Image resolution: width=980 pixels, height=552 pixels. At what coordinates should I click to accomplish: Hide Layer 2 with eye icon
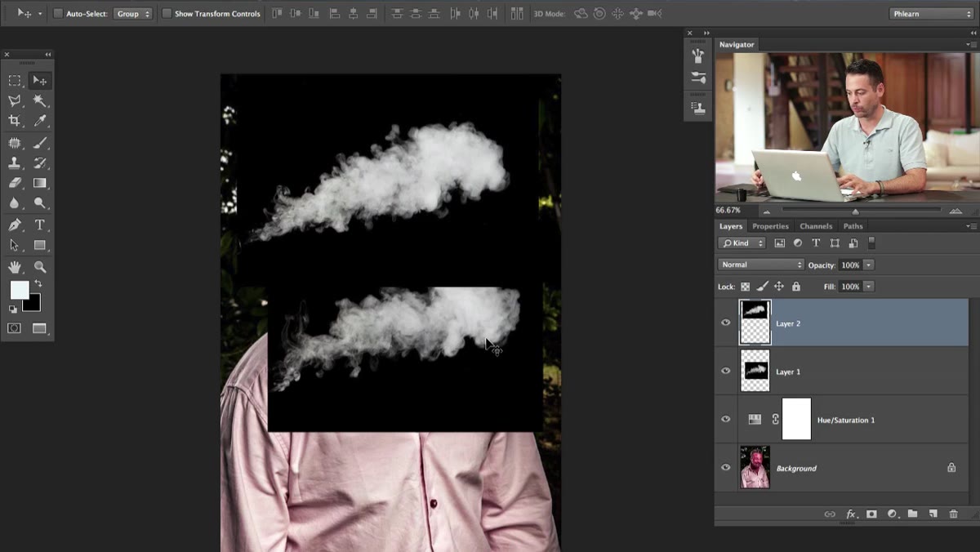(x=725, y=323)
